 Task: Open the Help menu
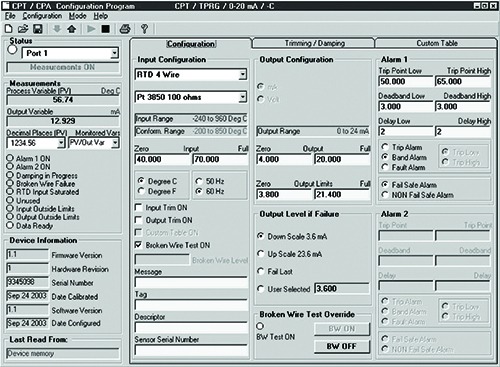tap(100, 16)
